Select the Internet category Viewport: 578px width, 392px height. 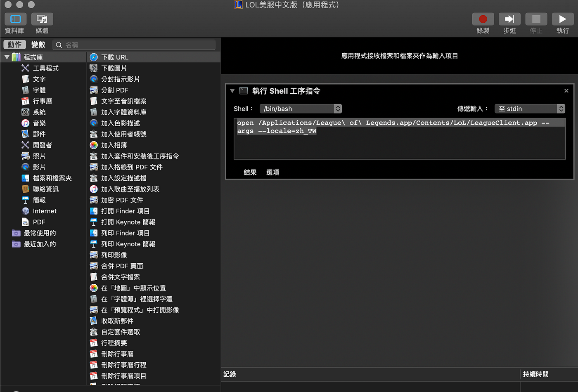(x=45, y=211)
